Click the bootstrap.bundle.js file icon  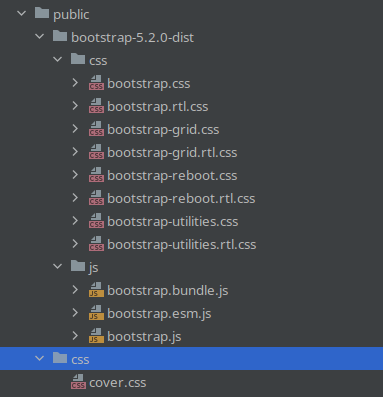pos(96,290)
